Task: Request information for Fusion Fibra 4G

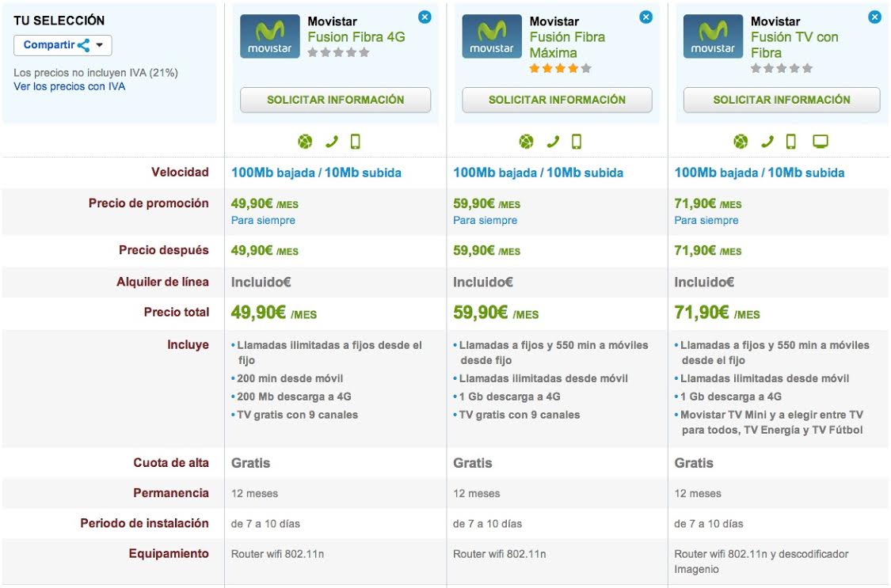Action: (335, 100)
